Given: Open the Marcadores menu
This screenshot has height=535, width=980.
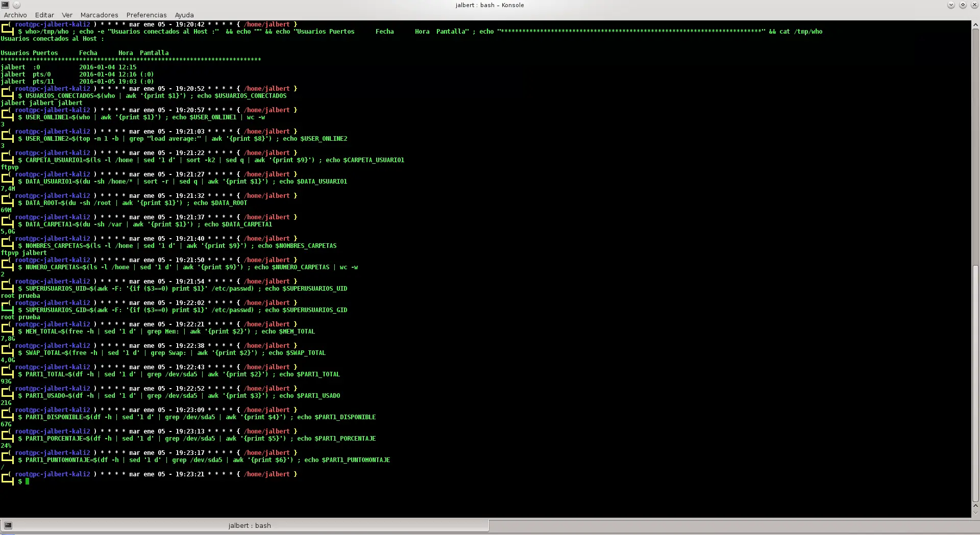Looking at the screenshot, I should (99, 15).
